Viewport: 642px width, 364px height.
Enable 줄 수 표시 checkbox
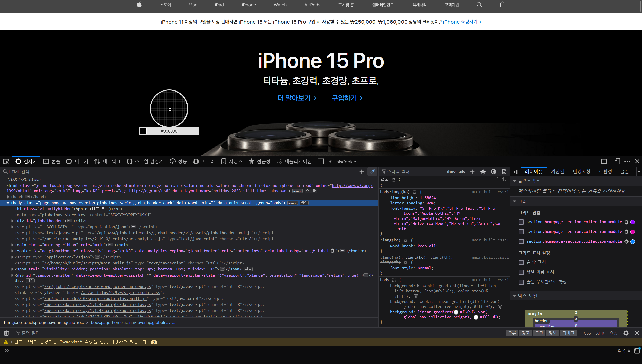pos(521,262)
